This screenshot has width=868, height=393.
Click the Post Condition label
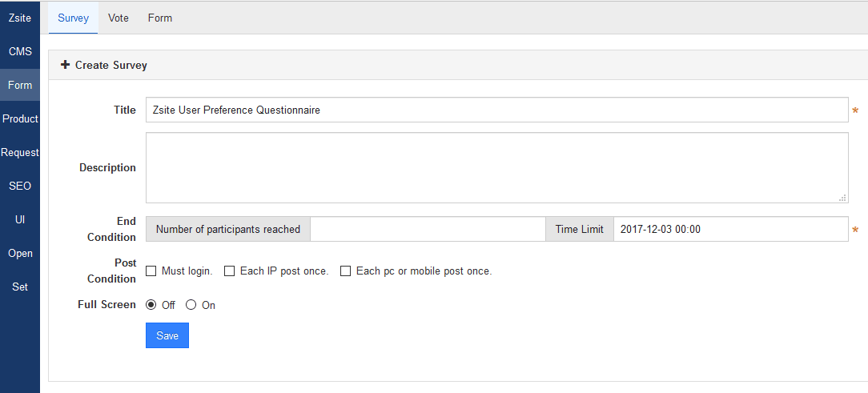click(x=112, y=271)
